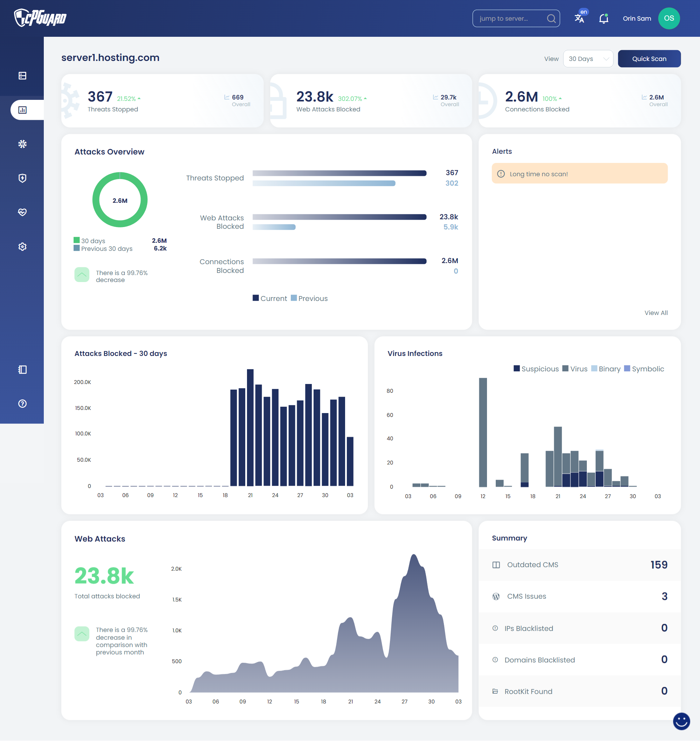Open the virus scanner bug icon
This screenshot has width=700, height=741.
(x=22, y=144)
